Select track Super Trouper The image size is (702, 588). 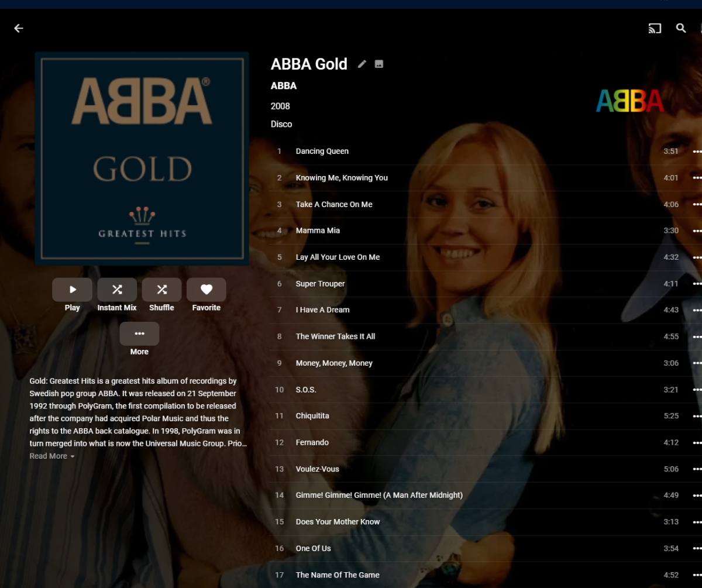(x=486, y=284)
